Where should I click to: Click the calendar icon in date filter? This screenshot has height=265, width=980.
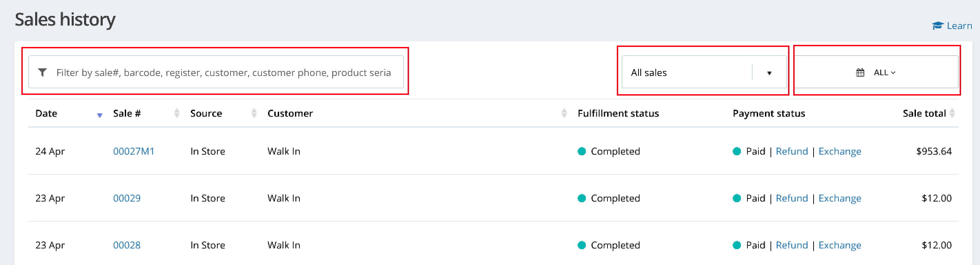pyautogui.click(x=860, y=72)
